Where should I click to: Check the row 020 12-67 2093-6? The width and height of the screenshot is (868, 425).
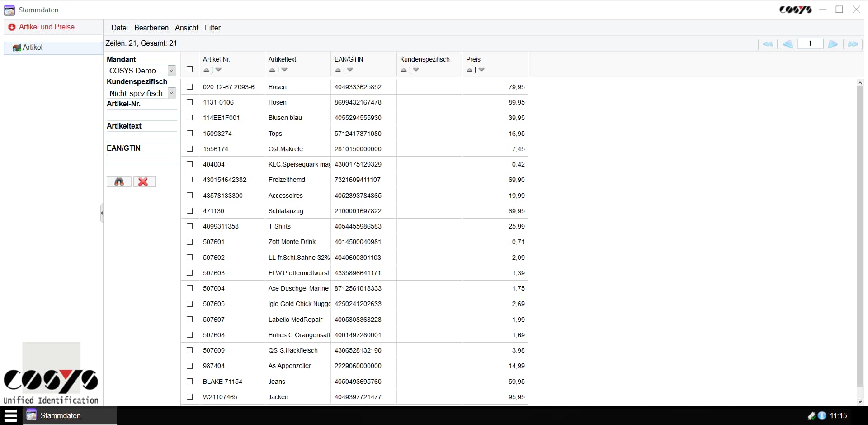point(189,86)
